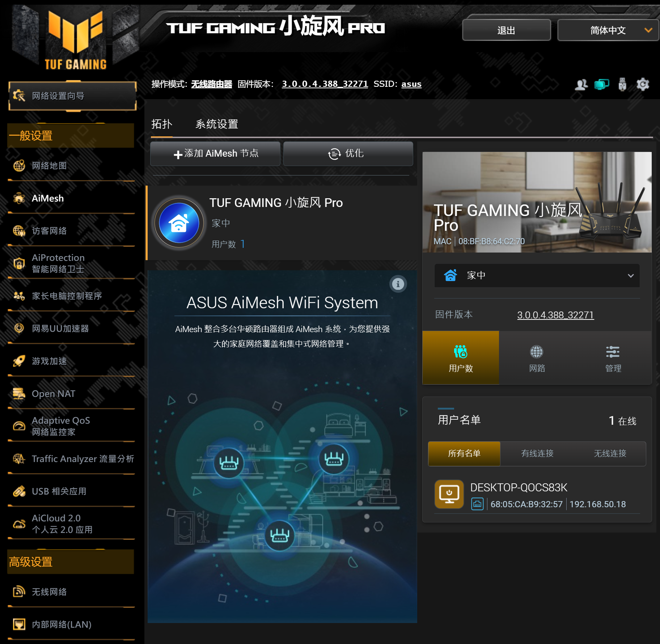Switch to the 拓扑 tab
This screenshot has width=660, height=644.
point(162,124)
